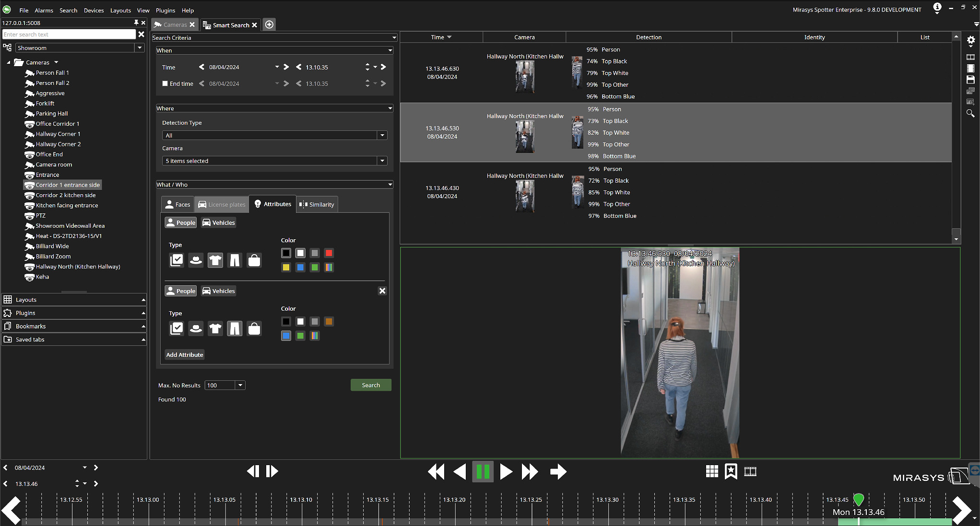This screenshot has width=980, height=526.
Task: Open the Max. No Results dropdown
Action: [x=240, y=386]
